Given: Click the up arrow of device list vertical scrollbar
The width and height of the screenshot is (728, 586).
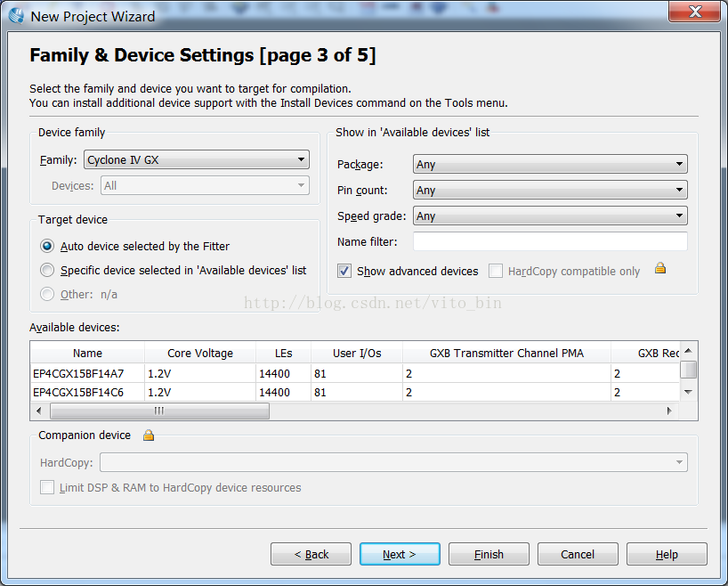Looking at the screenshot, I should 689,350.
